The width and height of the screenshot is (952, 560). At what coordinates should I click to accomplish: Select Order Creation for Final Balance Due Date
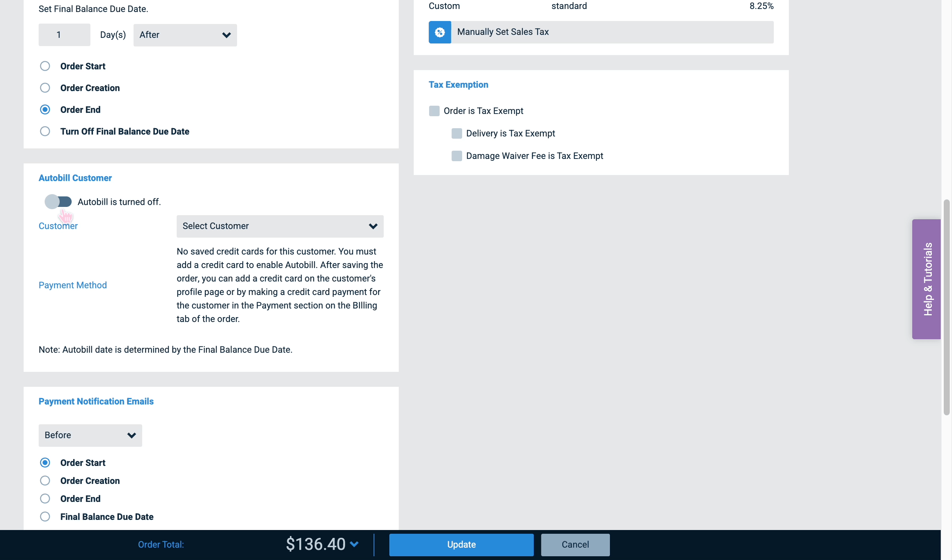click(x=45, y=88)
